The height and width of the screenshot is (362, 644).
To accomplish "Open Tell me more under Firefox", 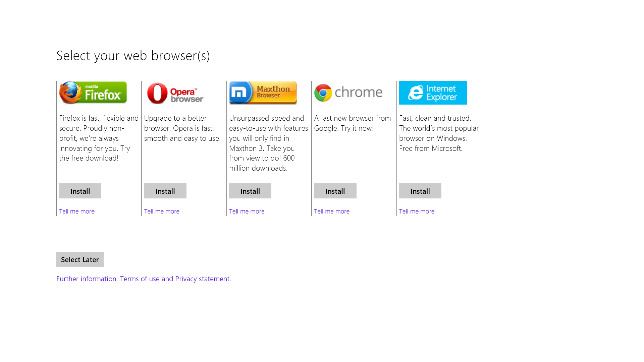I will (77, 212).
